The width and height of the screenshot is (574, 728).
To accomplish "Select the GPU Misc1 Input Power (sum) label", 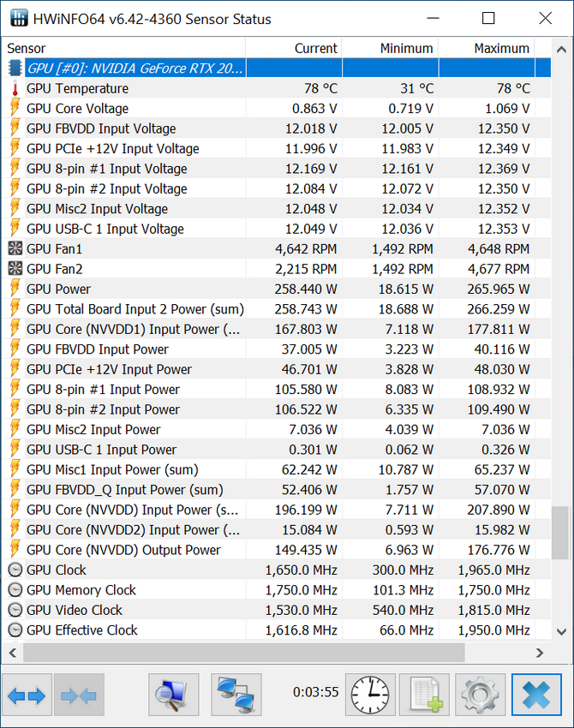I will (112, 469).
